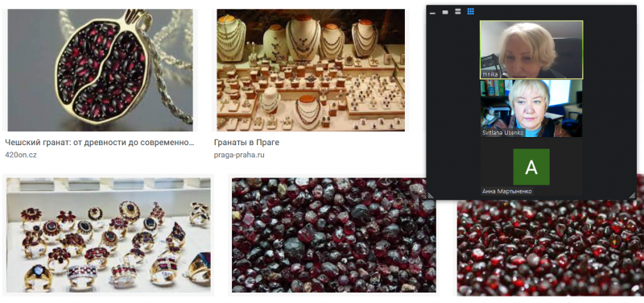Screen dimensions: 644x303
Task: Visit the praga-praha.ru source link
Action: (239, 155)
